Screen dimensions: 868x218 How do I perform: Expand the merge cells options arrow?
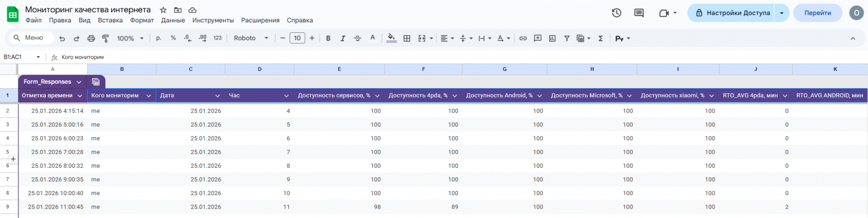pyautogui.click(x=431, y=38)
